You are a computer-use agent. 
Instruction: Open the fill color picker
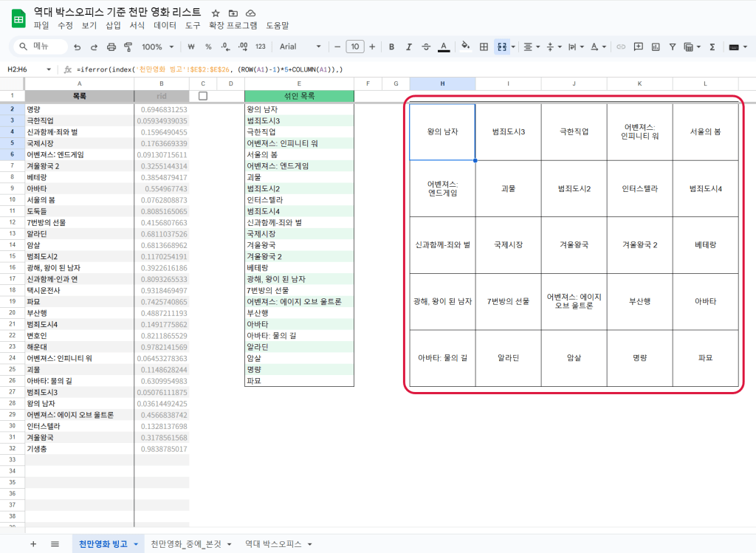465,47
